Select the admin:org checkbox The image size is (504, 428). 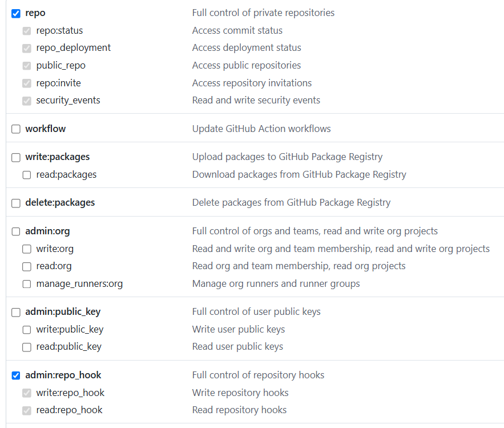click(16, 231)
